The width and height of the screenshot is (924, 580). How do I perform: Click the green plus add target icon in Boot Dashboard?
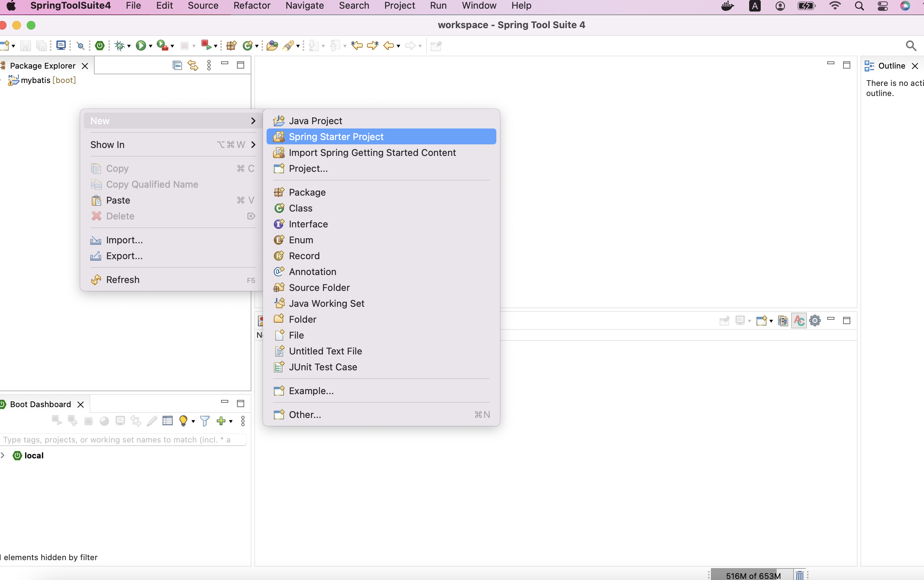pyautogui.click(x=221, y=420)
